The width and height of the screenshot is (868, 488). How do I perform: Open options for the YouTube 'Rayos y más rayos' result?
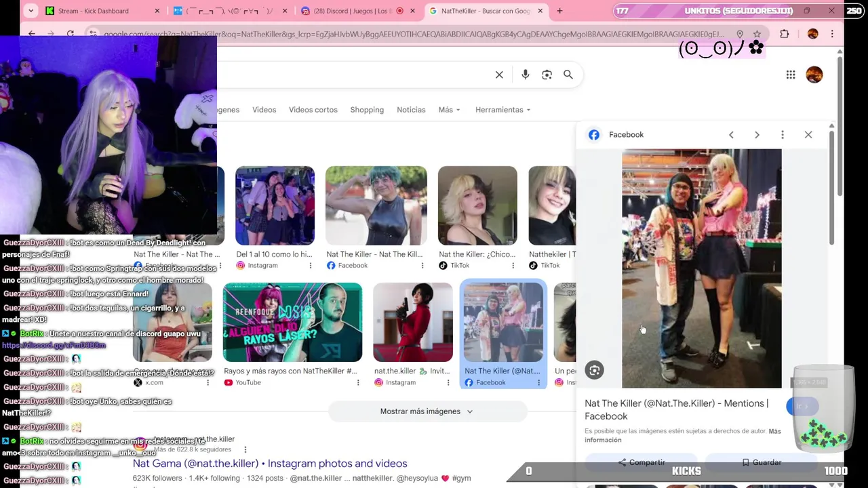pyautogui.click(x=358, y=383)
